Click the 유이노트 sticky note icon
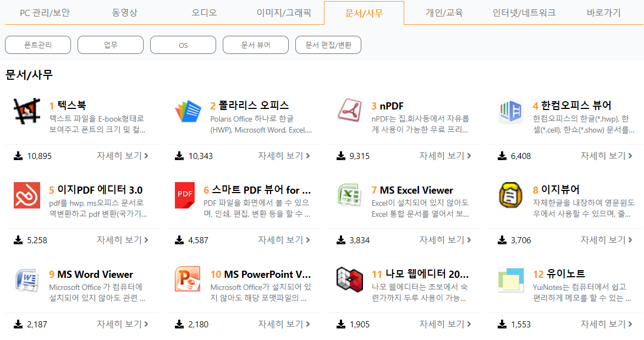644x340 pixels. coord(511,279)
